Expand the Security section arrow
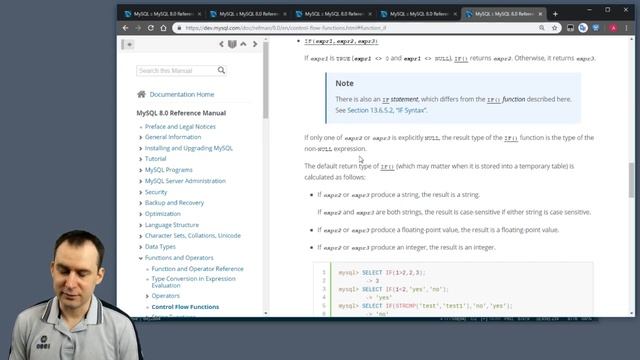The image size is (640, 360). (141, 192)
